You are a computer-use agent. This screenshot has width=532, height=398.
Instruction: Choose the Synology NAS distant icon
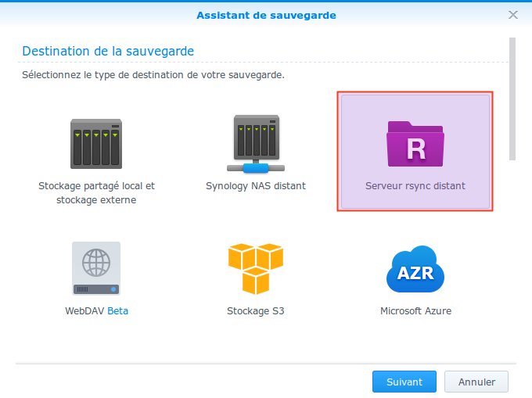click(256, 144)
